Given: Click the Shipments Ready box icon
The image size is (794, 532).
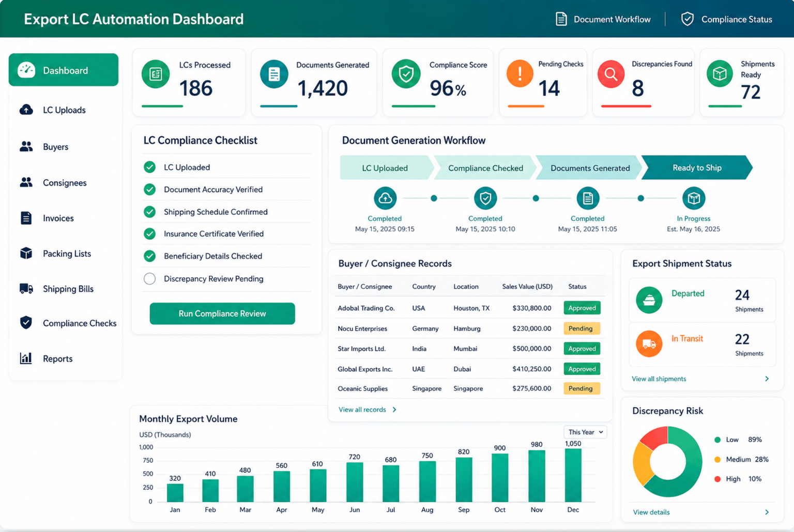Looking at the screenshot, I should pos(720,74).
